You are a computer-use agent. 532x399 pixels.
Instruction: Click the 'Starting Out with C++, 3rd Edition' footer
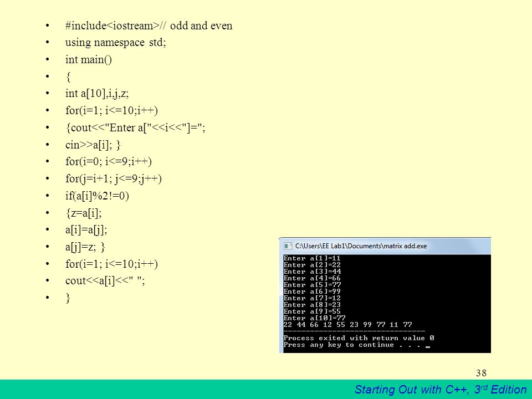point(441,389)
